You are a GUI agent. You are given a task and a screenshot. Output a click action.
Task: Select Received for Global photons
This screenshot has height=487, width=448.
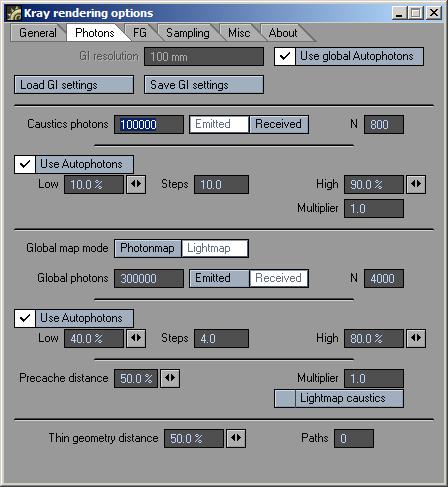coord(279,278)
